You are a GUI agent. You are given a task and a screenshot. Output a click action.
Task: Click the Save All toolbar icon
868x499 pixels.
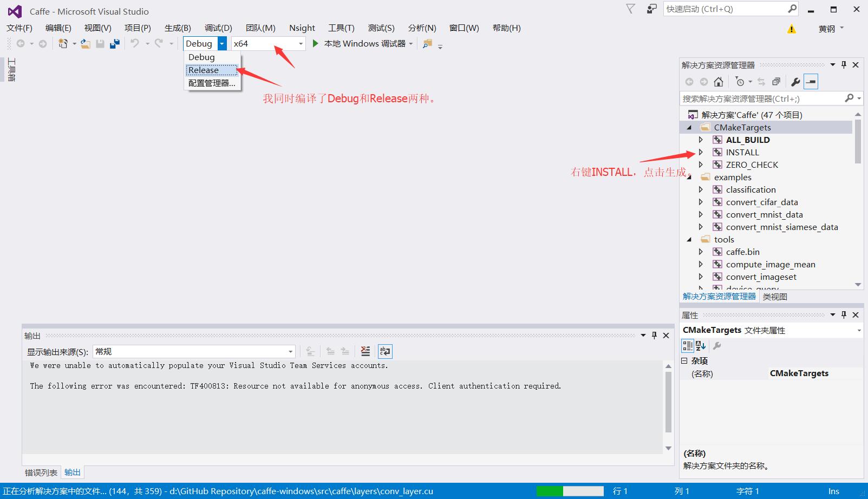tap(114, 44)
